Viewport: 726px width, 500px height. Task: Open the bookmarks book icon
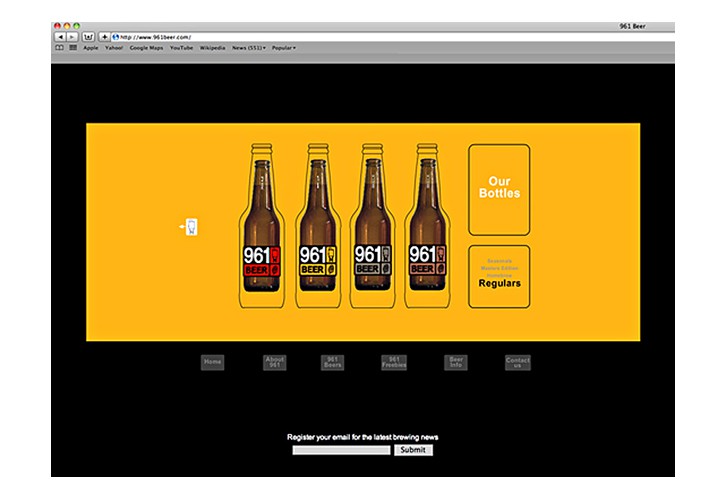pos(59,48)
